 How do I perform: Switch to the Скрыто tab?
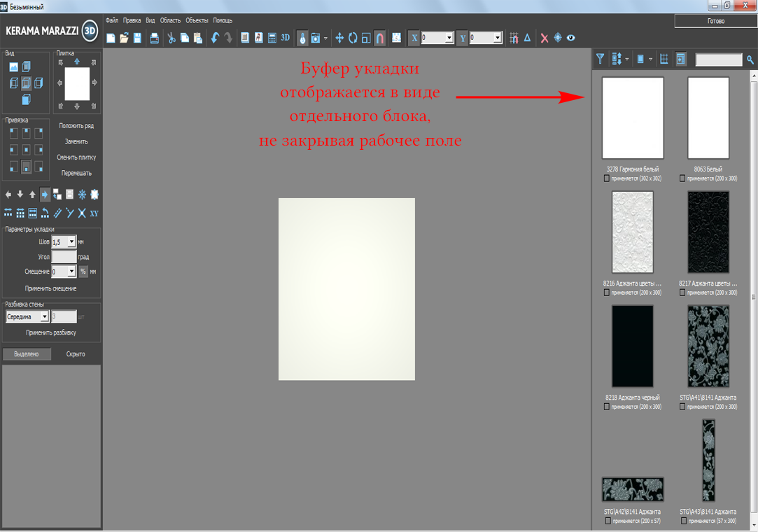tap(76, 354)
